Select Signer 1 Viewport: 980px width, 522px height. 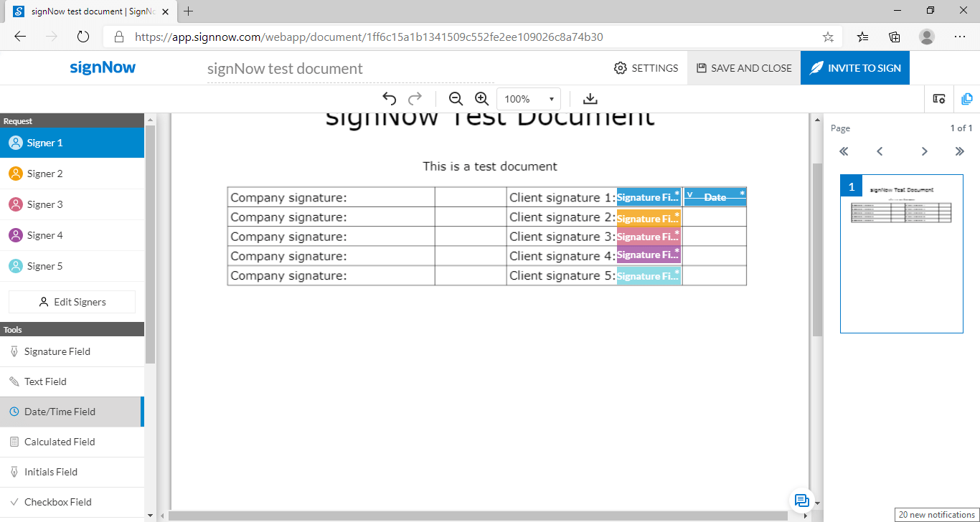[x=72, y=143]
